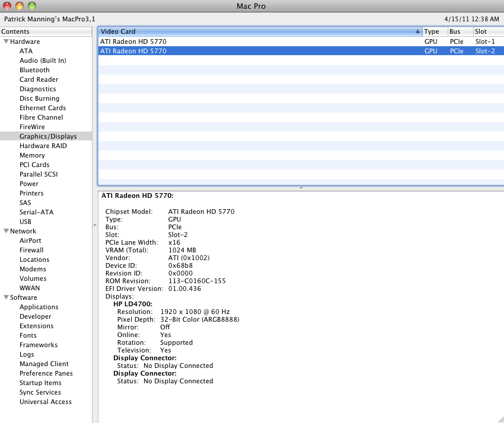This screenshot has width=504, height=423.
Task: Select Parallel SCSI in sidebar
Action: pyautogui.click(x=39, y=174)
